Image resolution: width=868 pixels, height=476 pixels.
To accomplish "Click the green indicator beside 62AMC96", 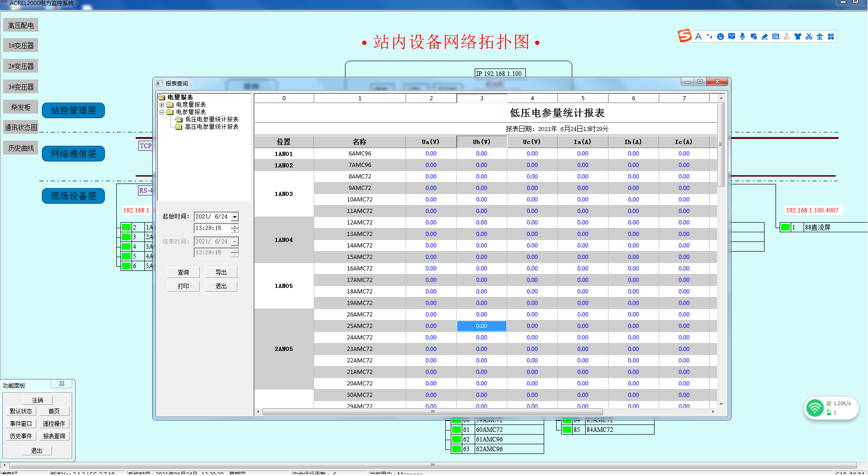I will coord(456,449).
